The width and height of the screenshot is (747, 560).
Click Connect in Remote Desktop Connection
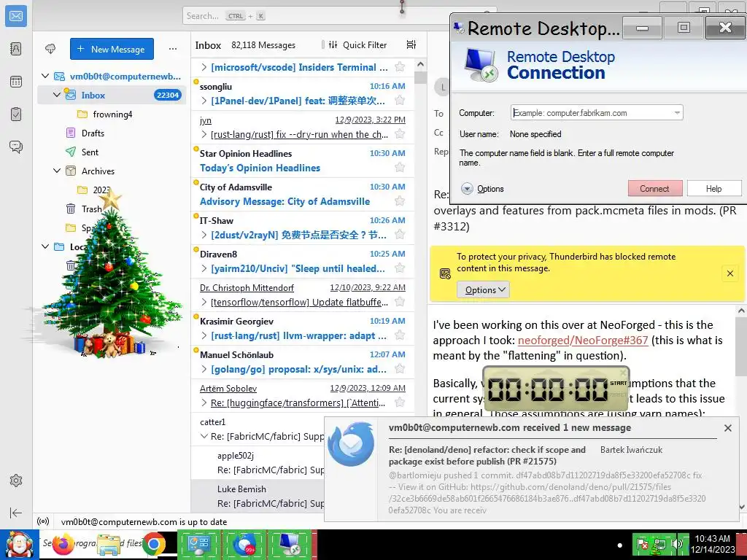pyautogui.click(x=655, y=189)
